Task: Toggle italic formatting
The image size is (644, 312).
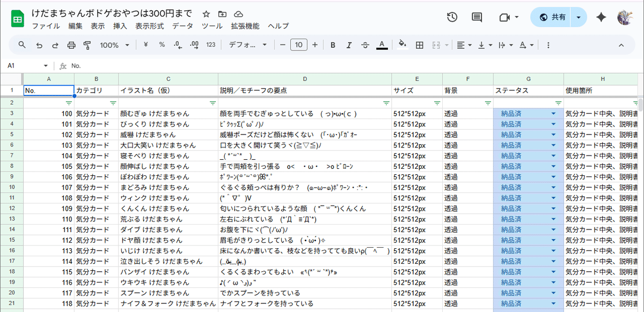Action: 349,45
